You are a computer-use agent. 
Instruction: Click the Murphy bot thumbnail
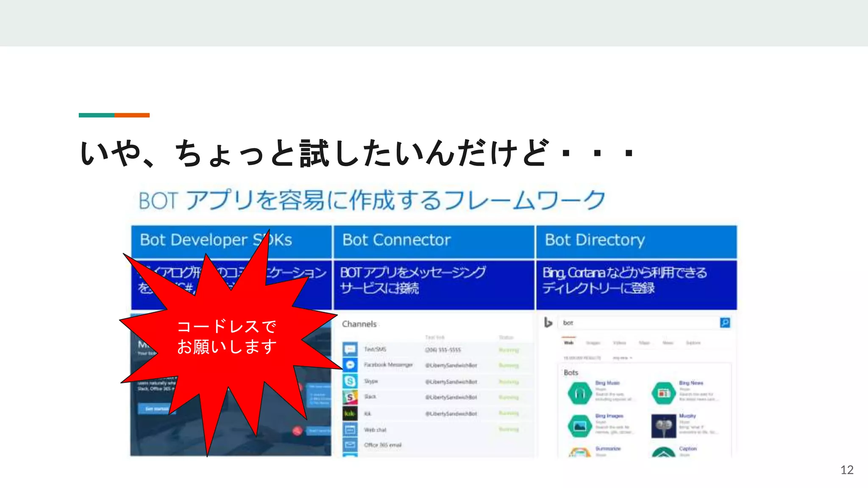point(664,426)
